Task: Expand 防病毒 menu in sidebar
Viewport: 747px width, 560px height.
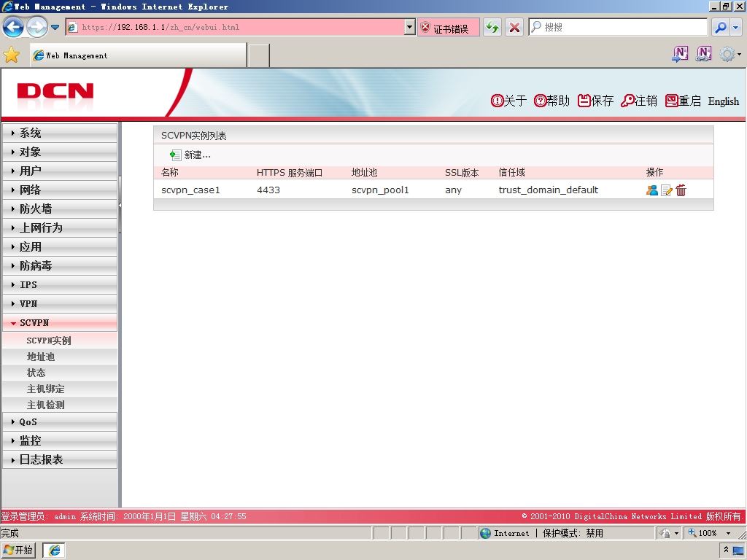Action: (60, 265)
